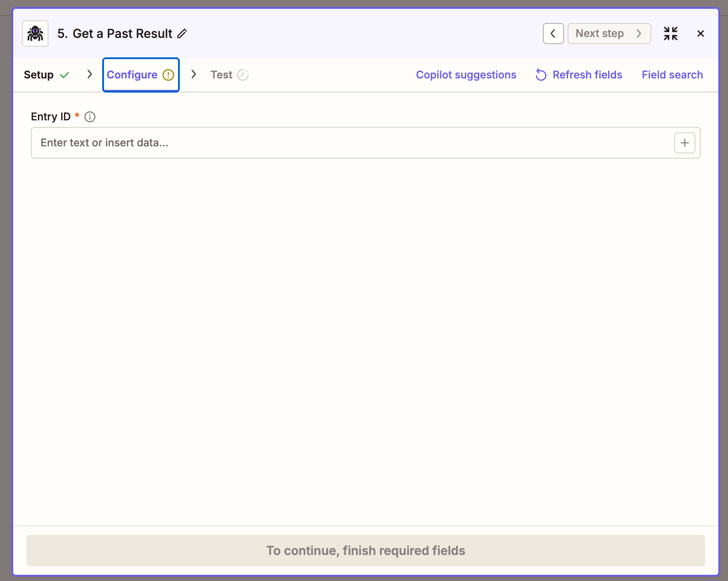This screenshot has width=728, height=581.
Task: Click chevron between Setup and Configure
Action: [x=89, y=74]
